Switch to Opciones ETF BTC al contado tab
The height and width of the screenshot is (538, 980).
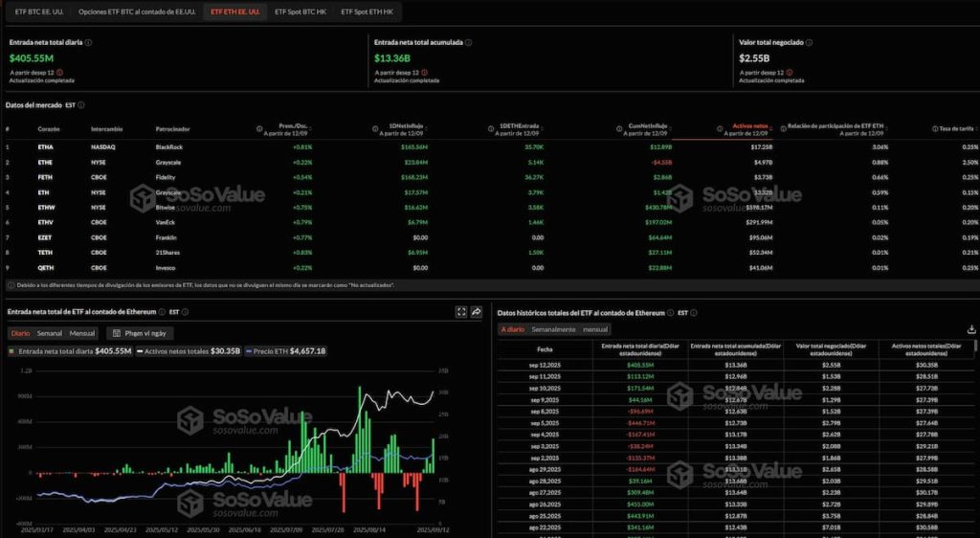[x=137, y=11]
